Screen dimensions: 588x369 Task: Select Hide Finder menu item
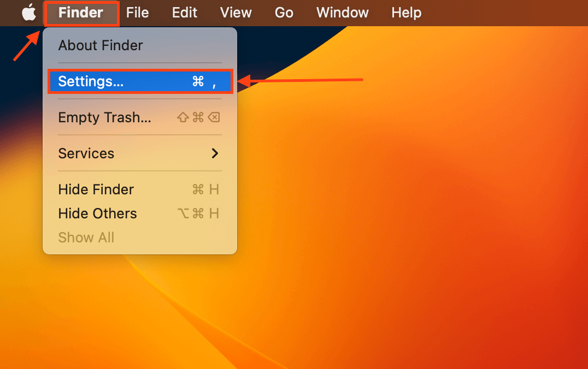pos(140,189)
